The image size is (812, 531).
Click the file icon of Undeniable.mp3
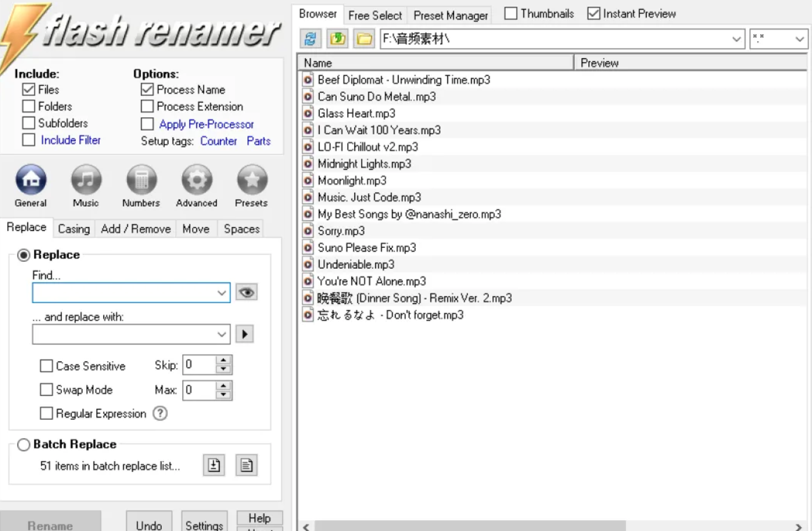pyautogui.click(x=308, y=265)
